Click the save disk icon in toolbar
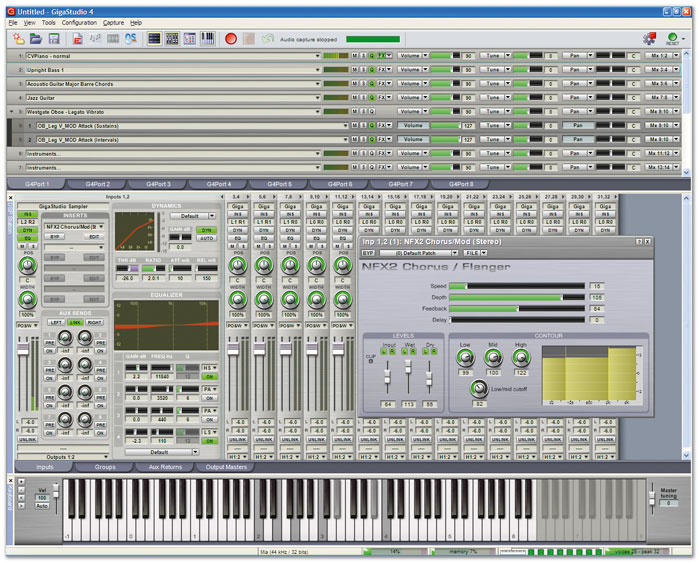700x563 pixels. [x=56, y=39]
